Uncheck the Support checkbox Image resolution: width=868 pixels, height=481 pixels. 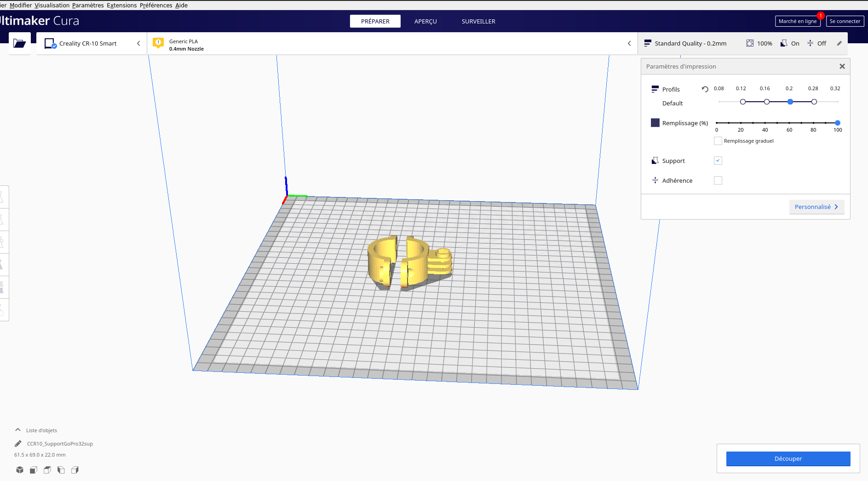pyautogui.click(x=718, y=161)
